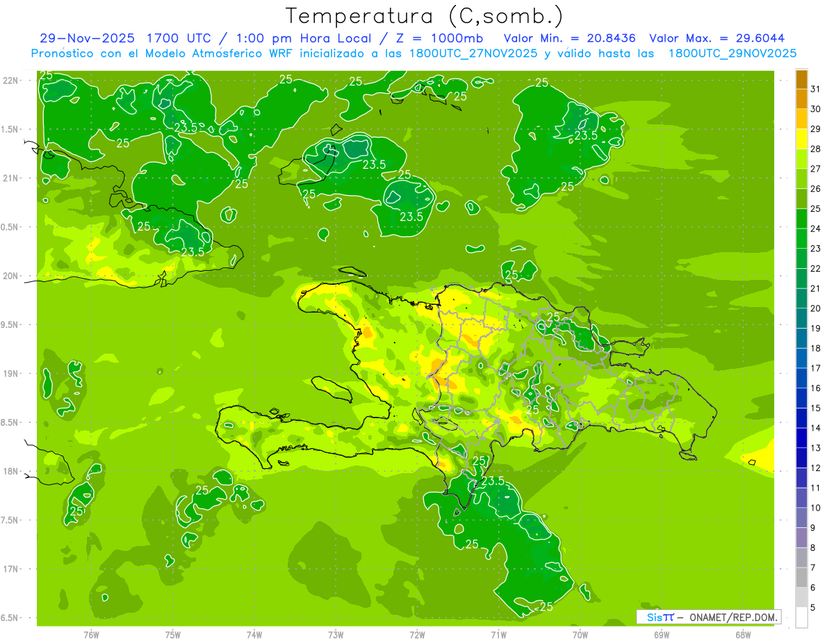This screenshot has height=644, width=834.
Task: Click legend color band between 19 and 20
Action: click(x=801, y=318)
